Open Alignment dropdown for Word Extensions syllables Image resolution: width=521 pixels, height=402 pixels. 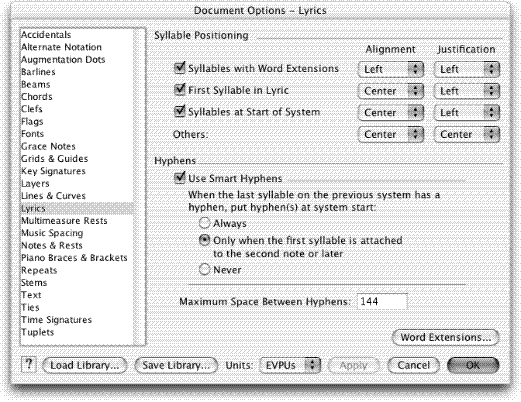click(391, 69)
